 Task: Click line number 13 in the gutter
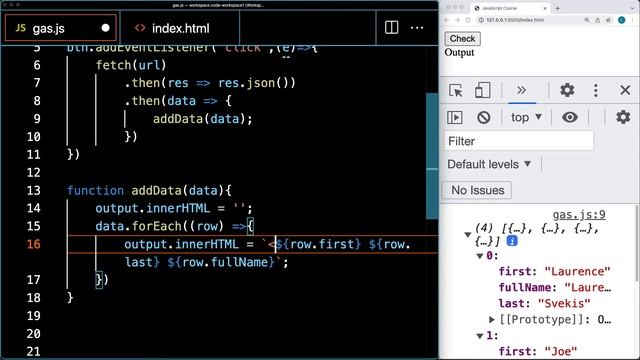pyautogui.click(x=33, y=191)
